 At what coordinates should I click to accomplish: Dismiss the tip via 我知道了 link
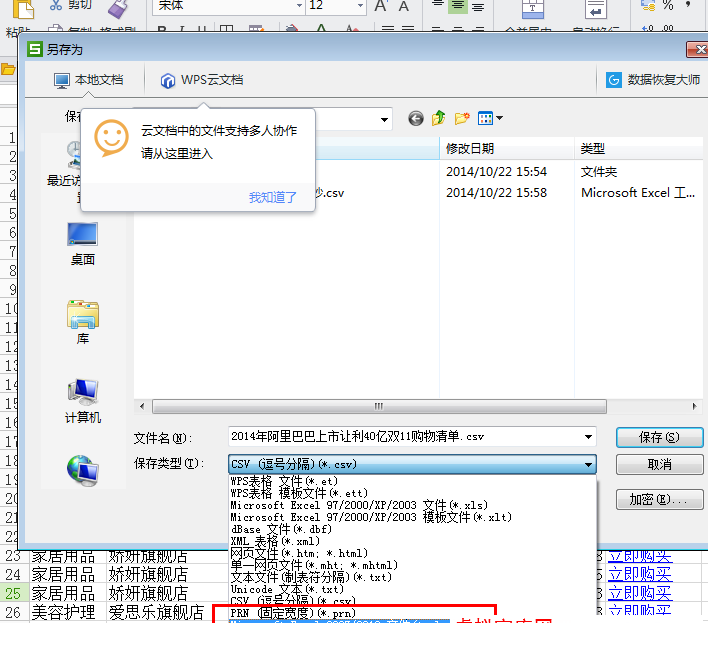tap(273, 197)
